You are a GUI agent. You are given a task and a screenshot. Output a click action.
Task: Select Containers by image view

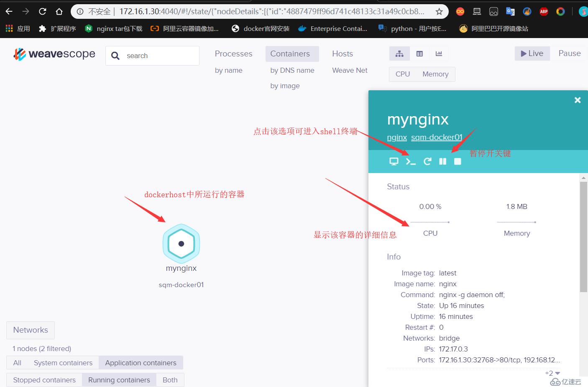pos(285,86)
